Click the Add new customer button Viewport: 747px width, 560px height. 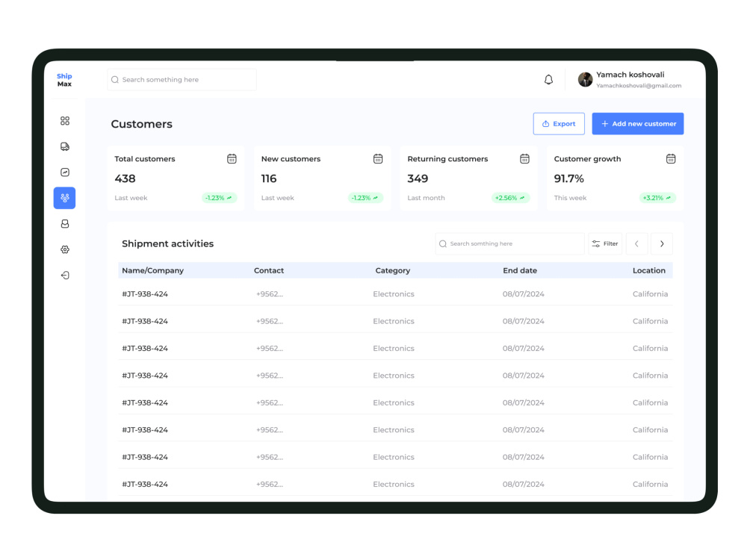[638, 123]
